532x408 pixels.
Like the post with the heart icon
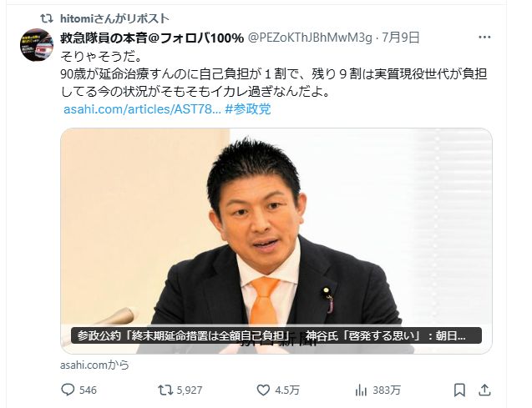pos(263,390)
